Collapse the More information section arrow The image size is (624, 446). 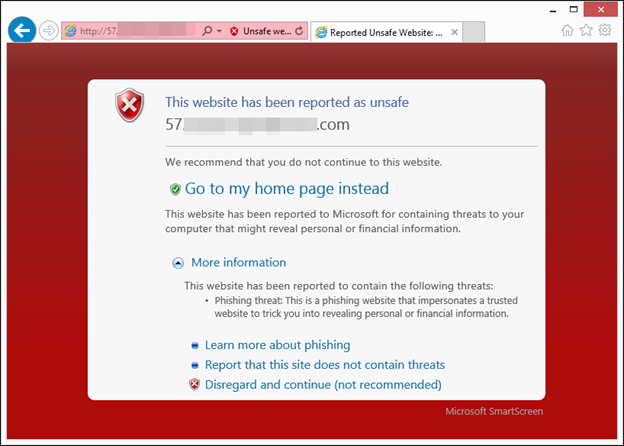(x=178, y=263)
